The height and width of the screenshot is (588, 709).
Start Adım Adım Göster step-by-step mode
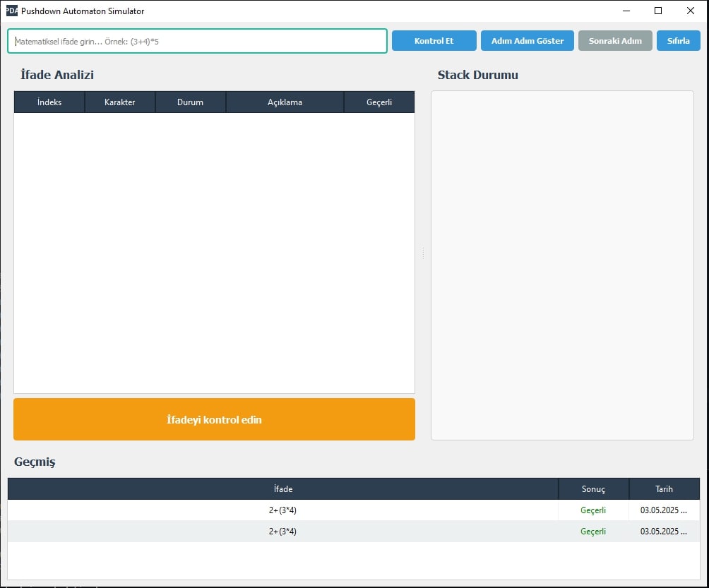coord(528,41)
